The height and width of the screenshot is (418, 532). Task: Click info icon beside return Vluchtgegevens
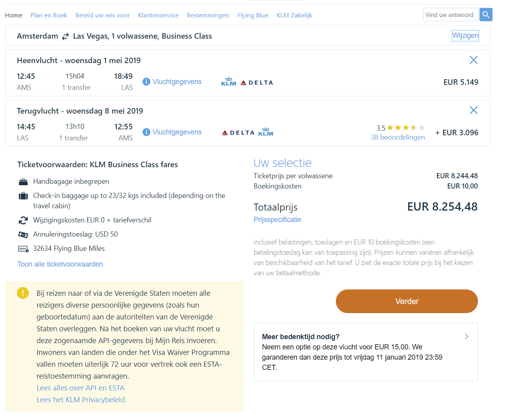click(146, 132)
